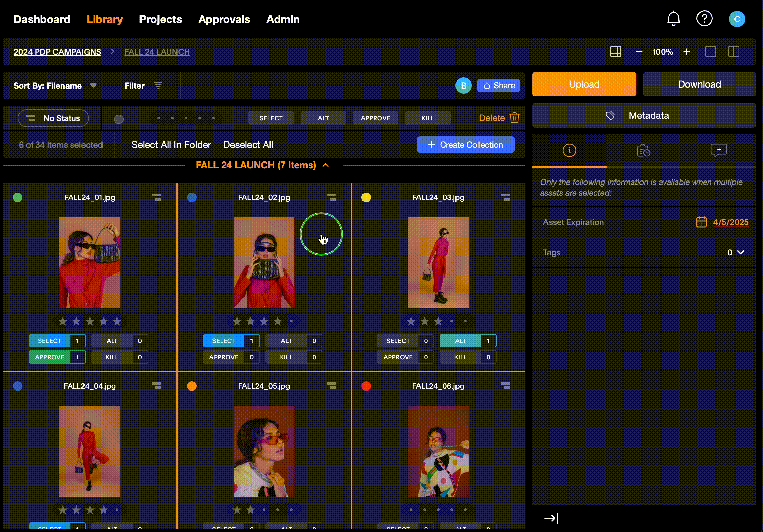Open status menu icon on FALL24_05.jpg
Screen dimensions: 763x532
pos(331,386)
